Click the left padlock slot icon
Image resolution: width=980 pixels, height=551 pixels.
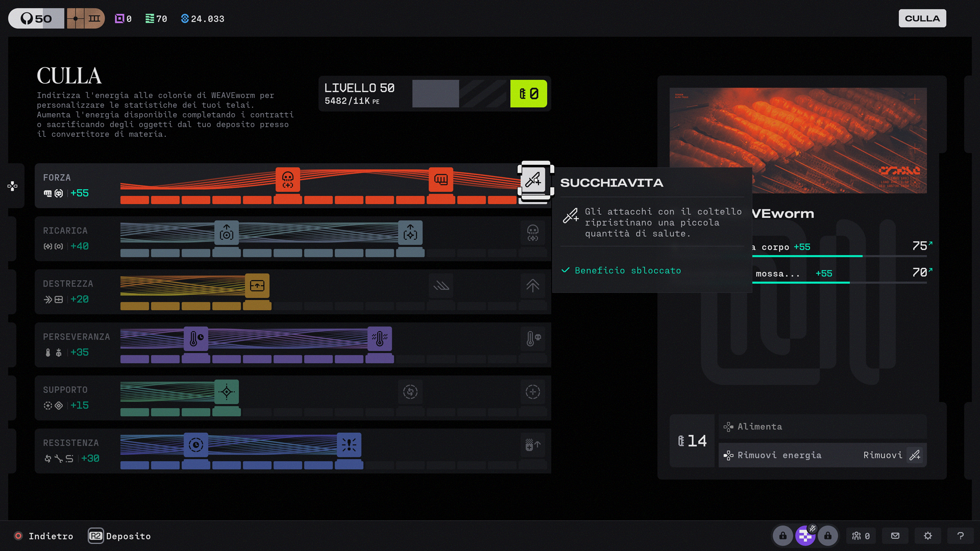(x=782, y=536)
